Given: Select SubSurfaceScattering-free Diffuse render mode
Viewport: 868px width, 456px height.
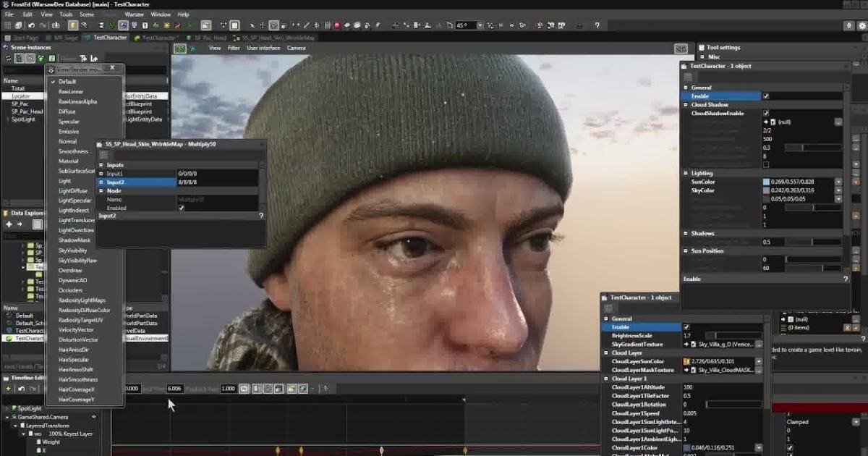Looking at the screenshot, I should tap(67, 111).
